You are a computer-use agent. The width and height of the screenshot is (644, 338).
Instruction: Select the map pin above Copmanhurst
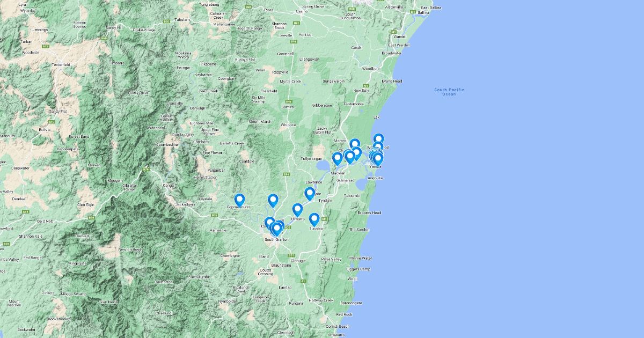[x=239, y=201]
